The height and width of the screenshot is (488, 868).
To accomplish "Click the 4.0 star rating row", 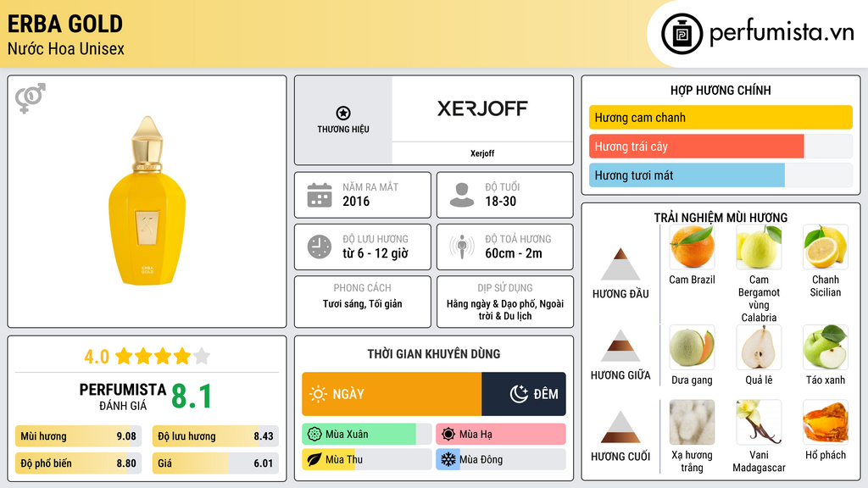I will coord(147,357).
